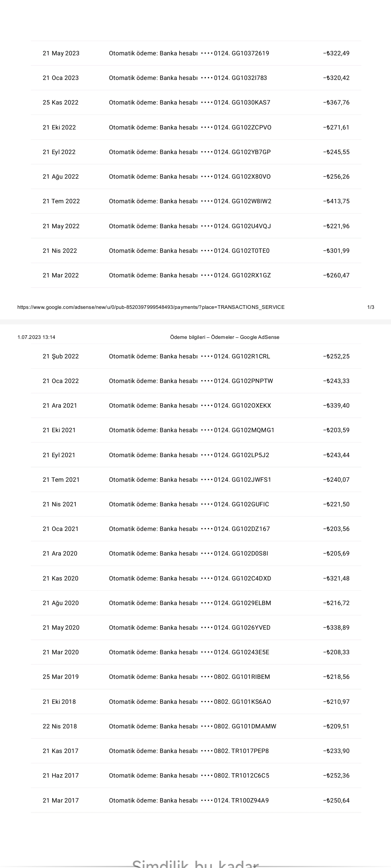Screen dimensions: 391x868
Task: Click transaction GG101KS6AO from 21 Eki 2018
Action: click(251, 702)
